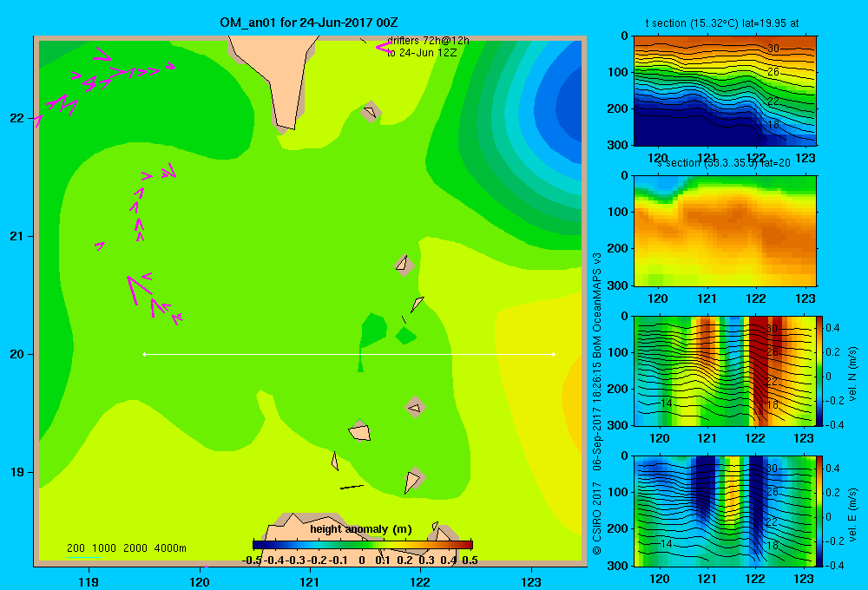Screen dimensions: 868x590
Task: Click the bathymetry legend '200 1000 2000 4000m'
Action: (126, 548)
